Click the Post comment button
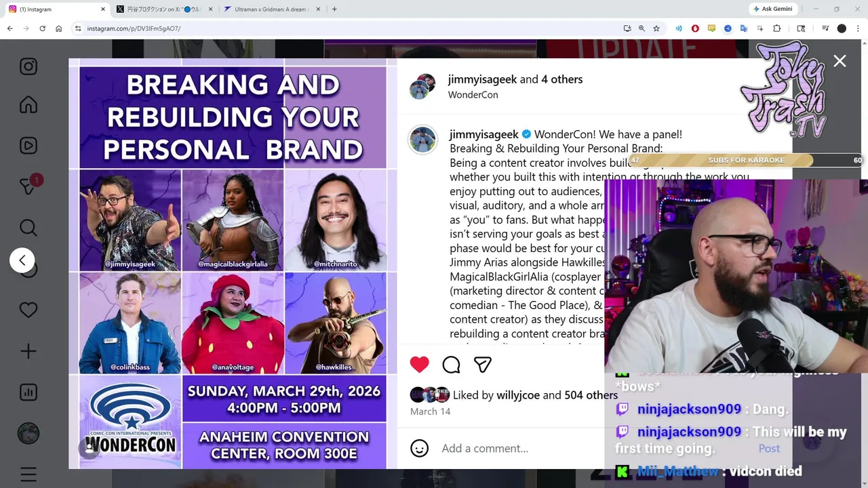The width and height of the screenshot is (868, 488). [x=769, y=448]
